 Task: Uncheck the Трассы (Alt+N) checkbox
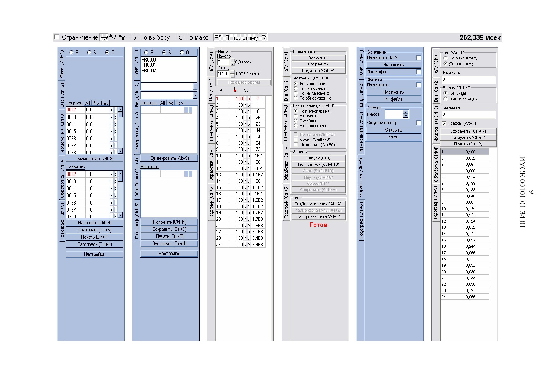pyautogui.click(x=444, y=123)
